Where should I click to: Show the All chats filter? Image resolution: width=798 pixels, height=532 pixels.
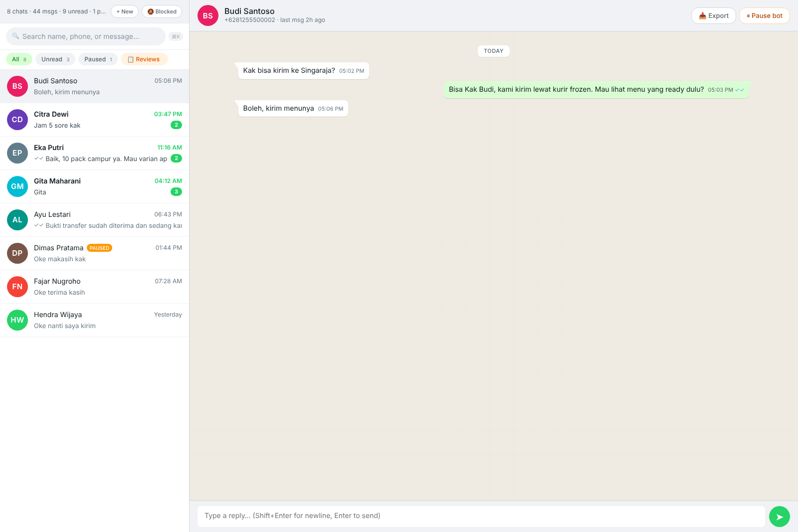(x=19, y=59)
